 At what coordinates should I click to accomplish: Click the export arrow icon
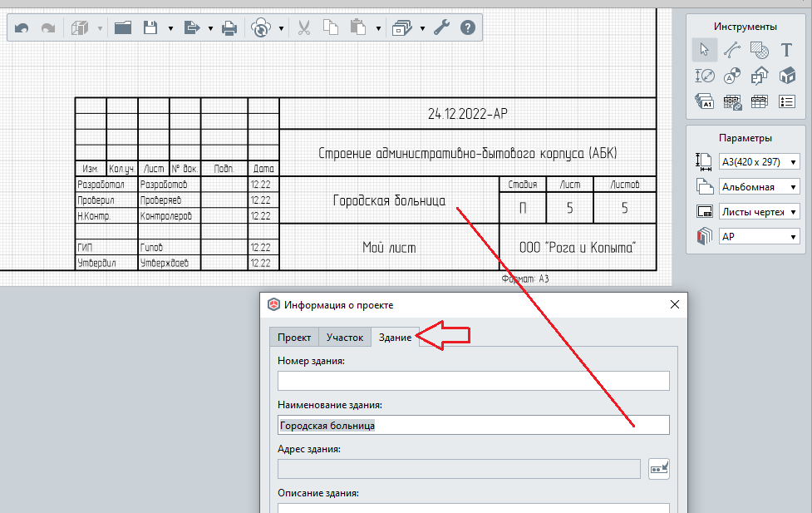tap(192, 27)
